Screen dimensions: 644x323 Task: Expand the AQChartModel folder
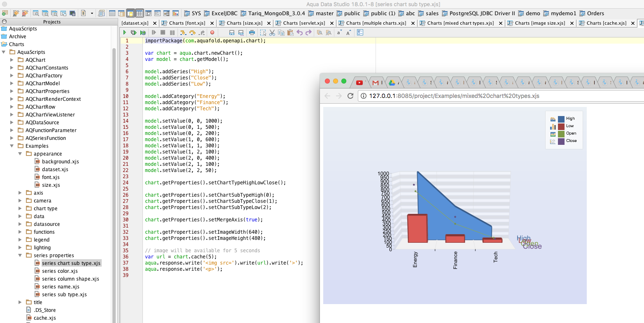tap(12, 84)
